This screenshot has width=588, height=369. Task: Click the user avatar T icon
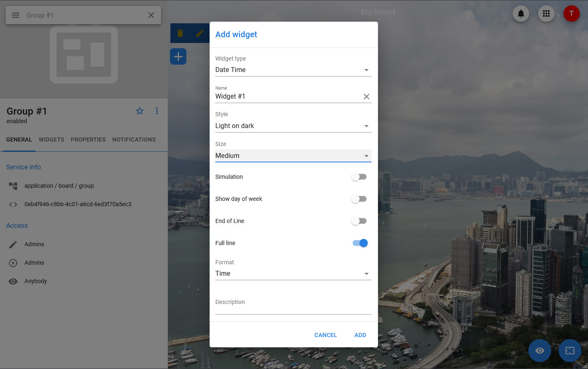(571, 14)
